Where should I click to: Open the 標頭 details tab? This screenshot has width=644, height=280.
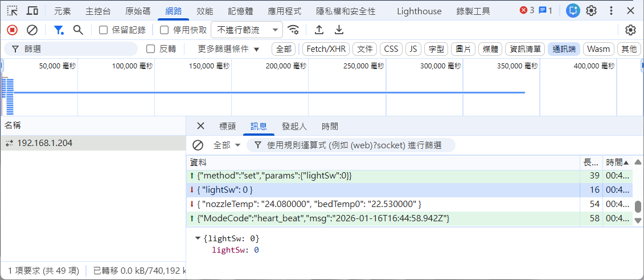[x=228, y=126]
